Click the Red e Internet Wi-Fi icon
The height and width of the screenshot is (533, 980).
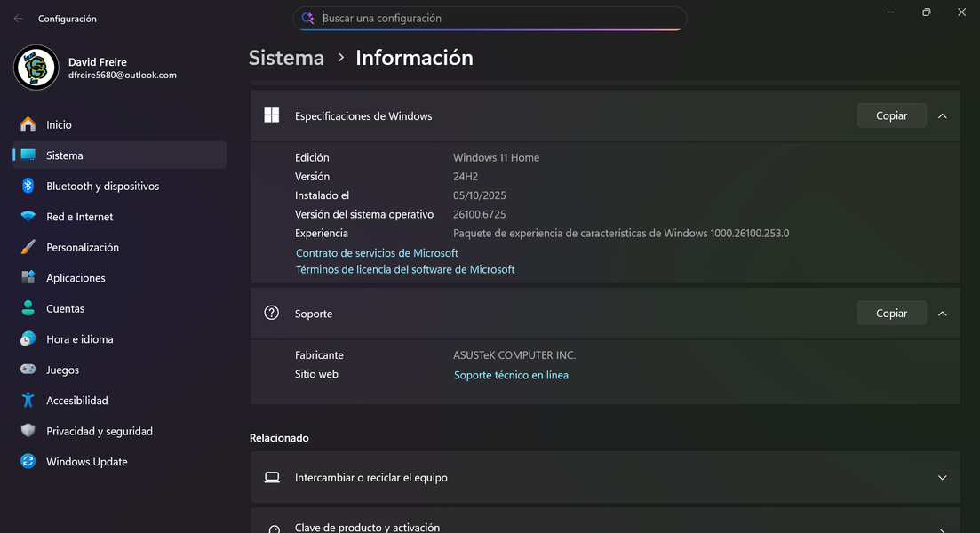point(28,217)
